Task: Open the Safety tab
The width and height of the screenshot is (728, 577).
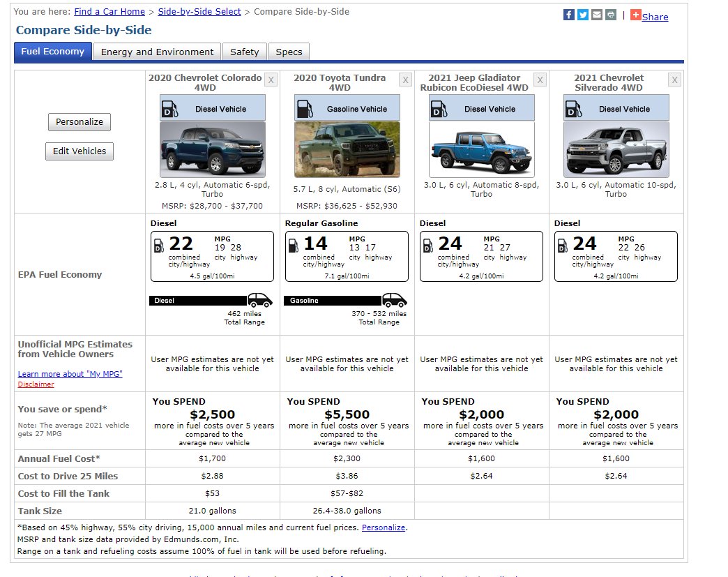Action: tap(245, 52)
